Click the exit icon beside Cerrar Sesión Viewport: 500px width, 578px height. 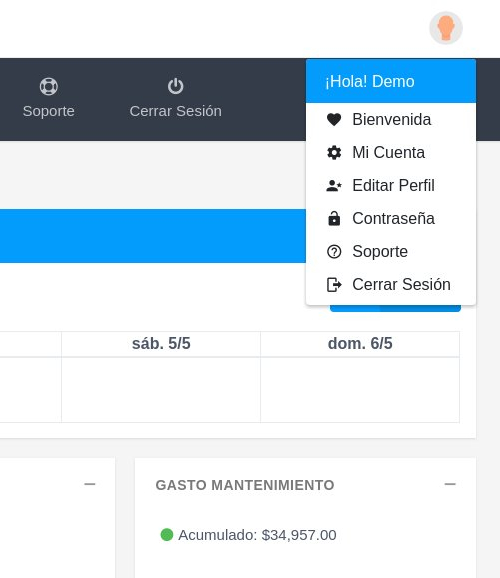point(334,285)
